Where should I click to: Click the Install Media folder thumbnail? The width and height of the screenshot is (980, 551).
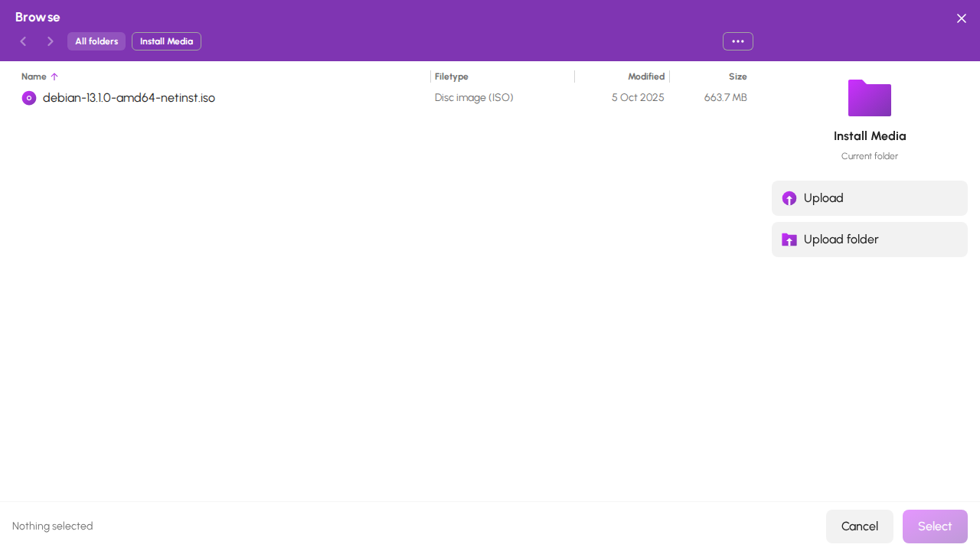tap(870, 98)
